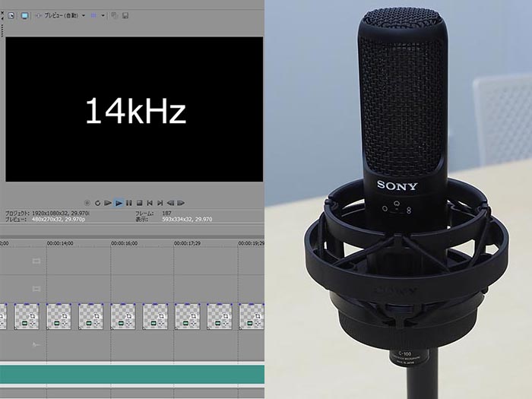Open green generated media icon on 00:00:14;00 clip
This screenshot has width=532, height=399.
coord(56,323)
